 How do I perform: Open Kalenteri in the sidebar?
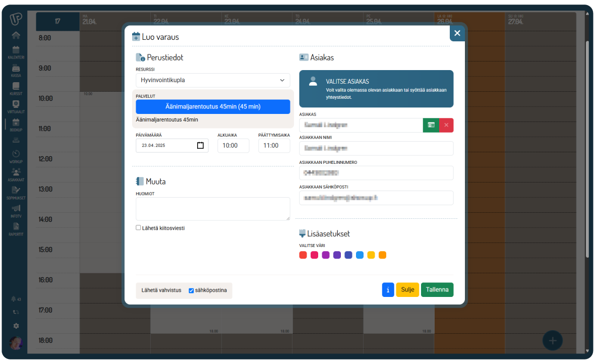(16, 52)
